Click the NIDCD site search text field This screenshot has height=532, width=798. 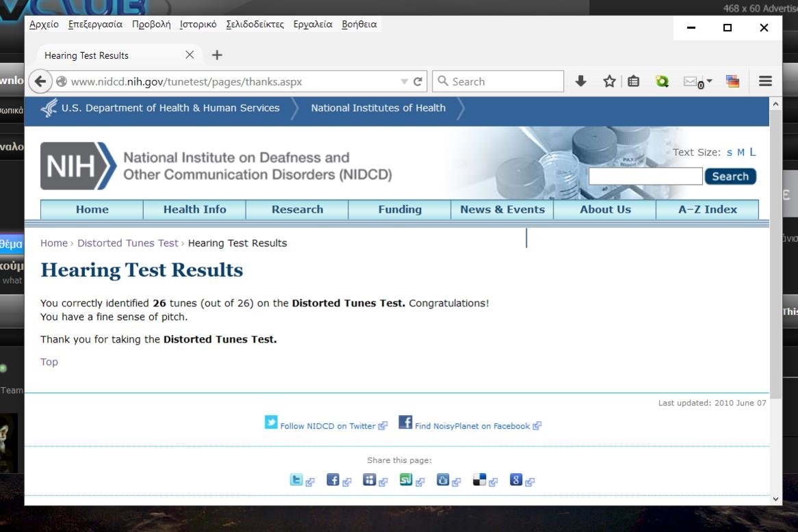(645, 176)
